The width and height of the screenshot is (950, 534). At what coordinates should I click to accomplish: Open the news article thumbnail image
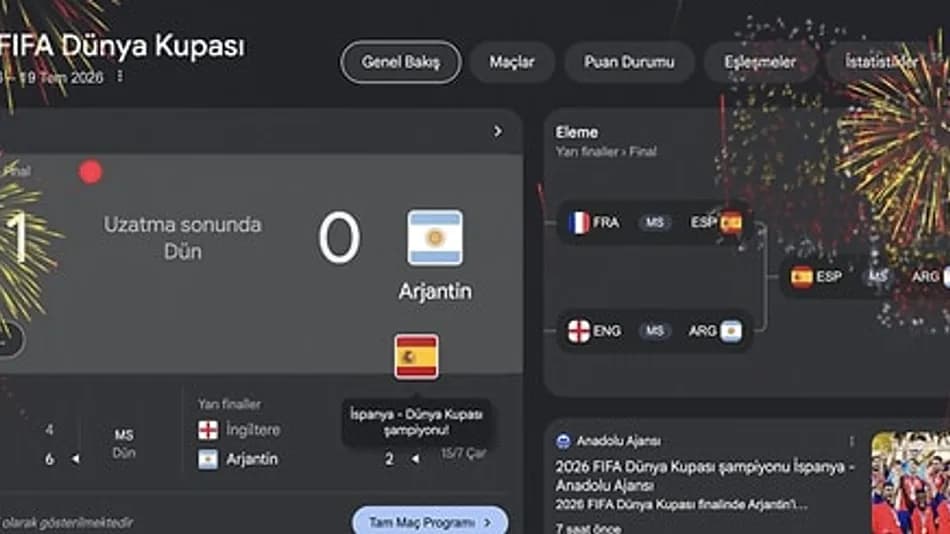coord(911,483)
